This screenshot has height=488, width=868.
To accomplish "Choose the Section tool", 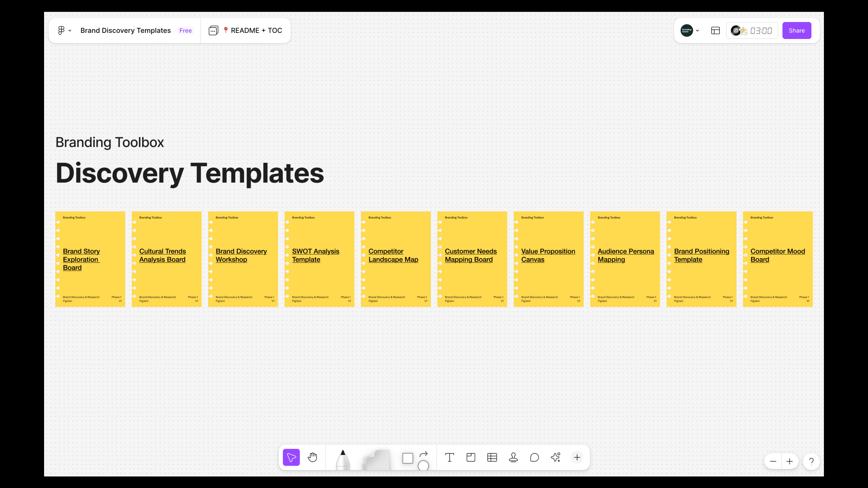I will (x=471, y=457).
